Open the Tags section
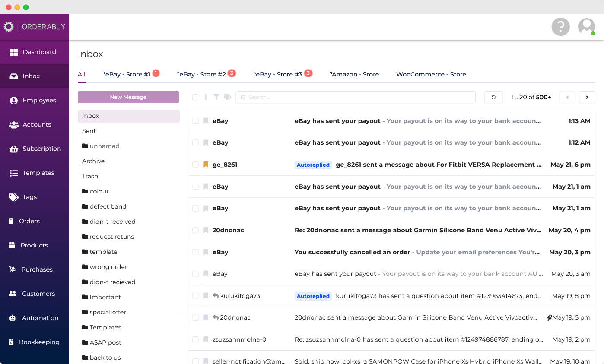The image size is (604, 364). [x=35, y=197]
